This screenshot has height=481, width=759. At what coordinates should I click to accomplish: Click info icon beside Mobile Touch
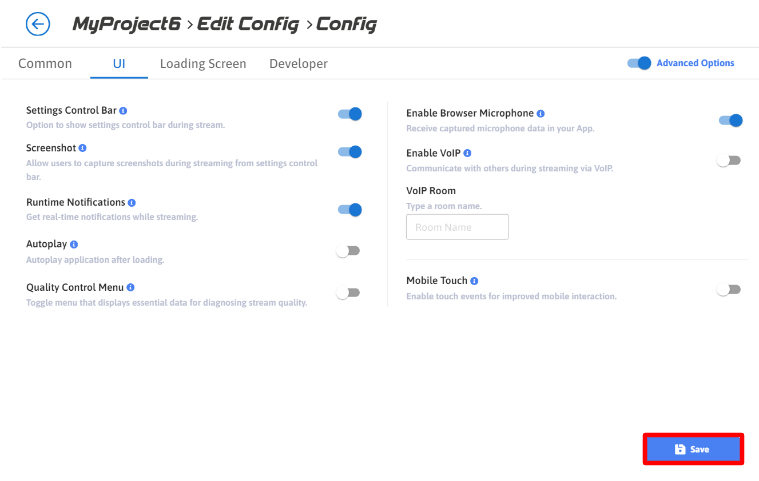474,281
